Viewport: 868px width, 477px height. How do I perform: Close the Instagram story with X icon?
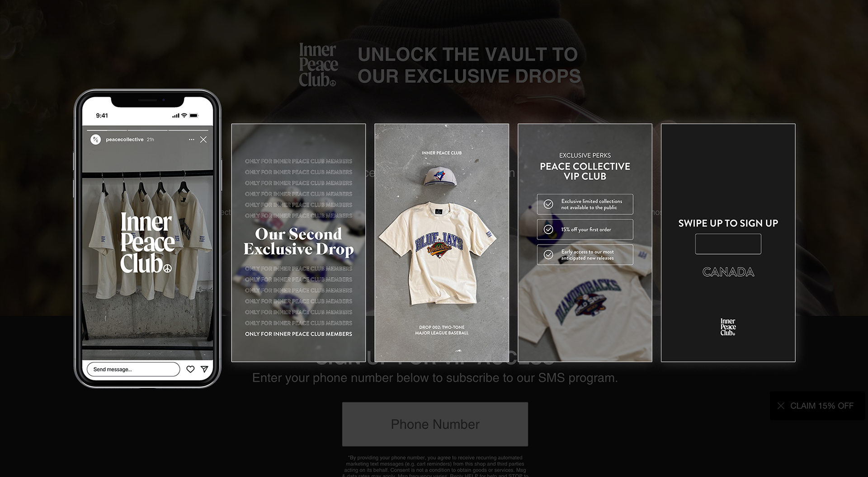pyautogui.click(x=203, y=140)
